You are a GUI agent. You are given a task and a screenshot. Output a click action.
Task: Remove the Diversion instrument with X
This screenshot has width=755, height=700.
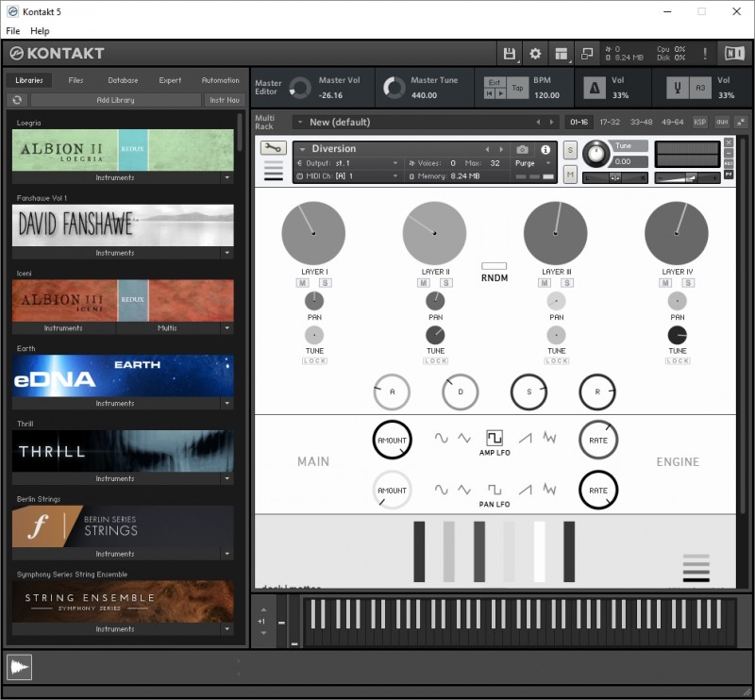pyautogui.click(x=729, y=142)
